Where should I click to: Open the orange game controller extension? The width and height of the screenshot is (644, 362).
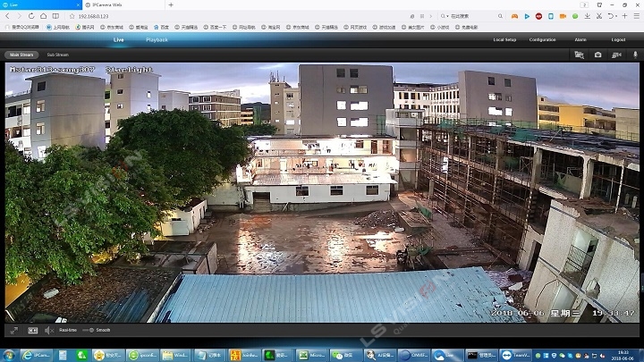tap(514, 16)
